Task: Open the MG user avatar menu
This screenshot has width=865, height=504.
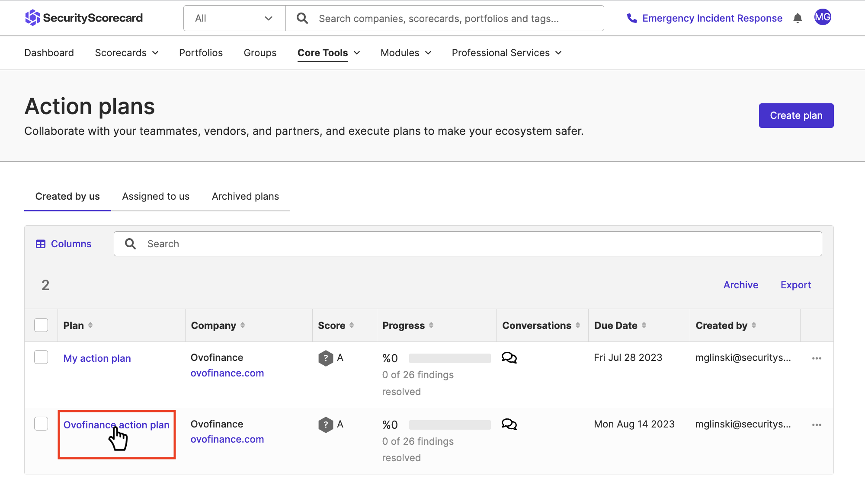Action: click(x=823, y=17)
